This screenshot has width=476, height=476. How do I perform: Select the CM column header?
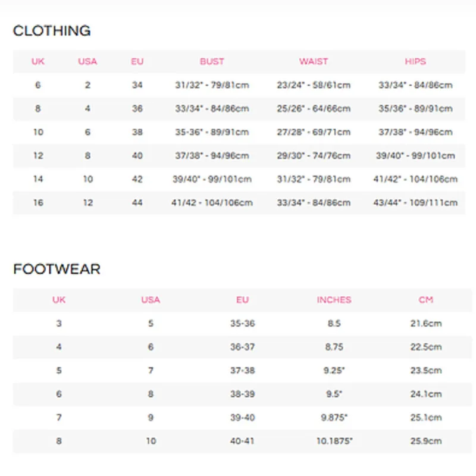click(425, 300)
